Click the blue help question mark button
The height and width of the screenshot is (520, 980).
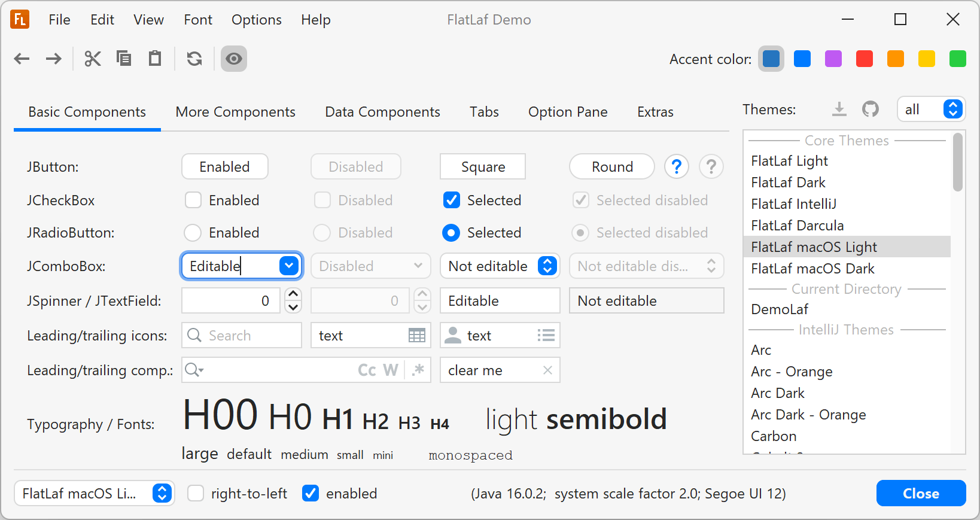click(x=677, y=166)
